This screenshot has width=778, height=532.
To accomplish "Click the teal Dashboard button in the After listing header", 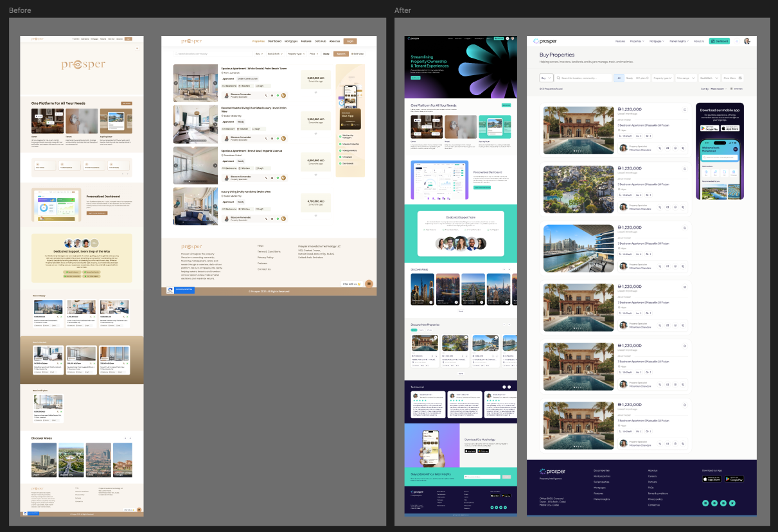I will coord(720,41).
